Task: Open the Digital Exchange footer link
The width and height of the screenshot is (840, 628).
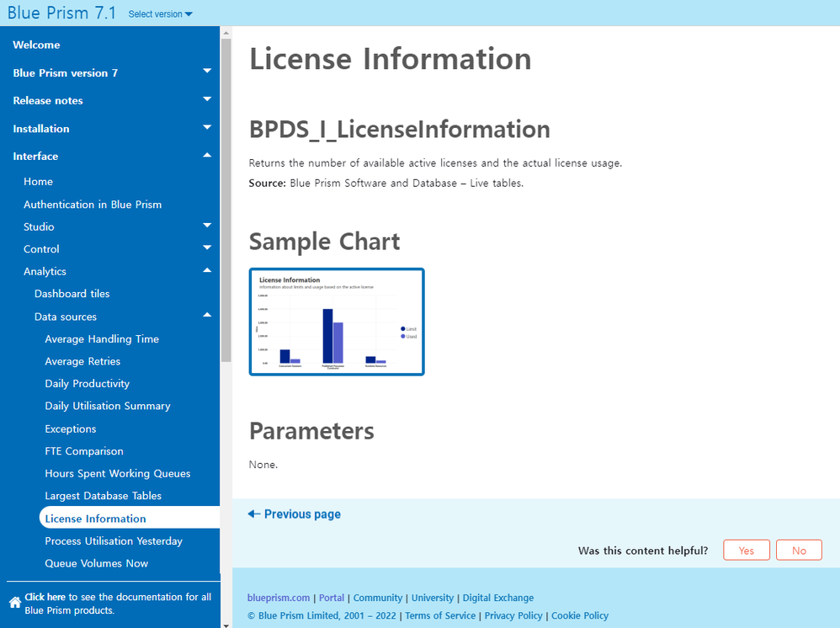Action: [498, 598]
